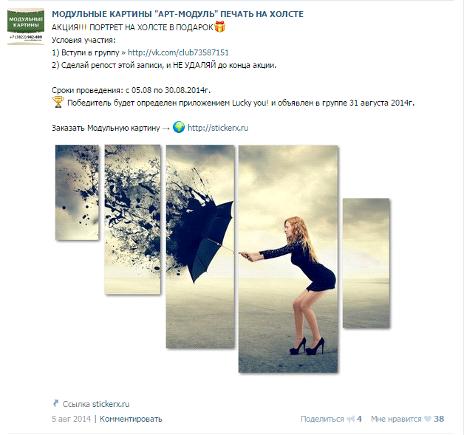Click the canvas panel showing the umbrella
This screenshot has width=464, height=435.
(200, 246)
